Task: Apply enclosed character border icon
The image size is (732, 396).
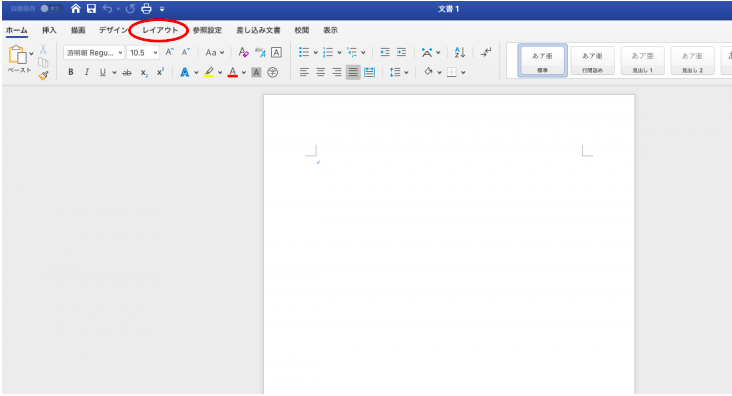Action: coord(276,52)
